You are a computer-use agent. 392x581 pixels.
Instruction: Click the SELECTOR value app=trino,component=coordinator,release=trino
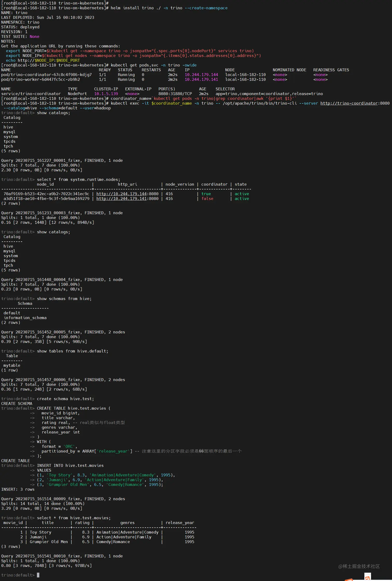(269, 94)
